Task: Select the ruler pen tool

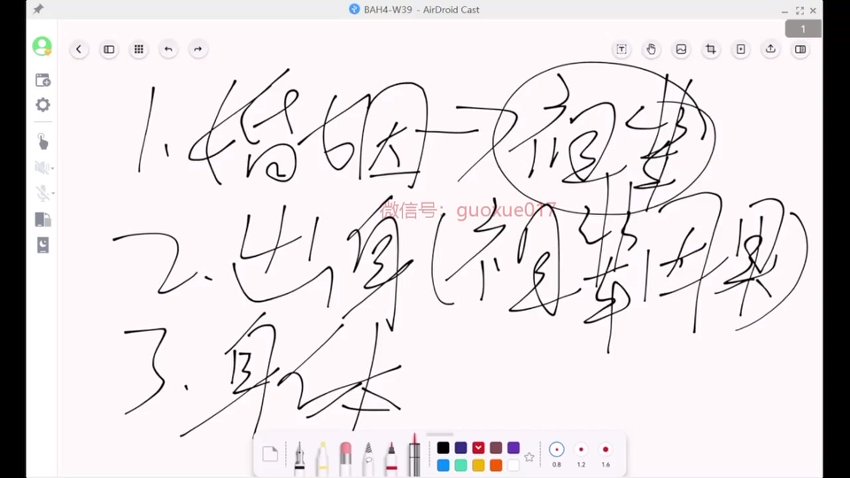Action: point(414,455)
